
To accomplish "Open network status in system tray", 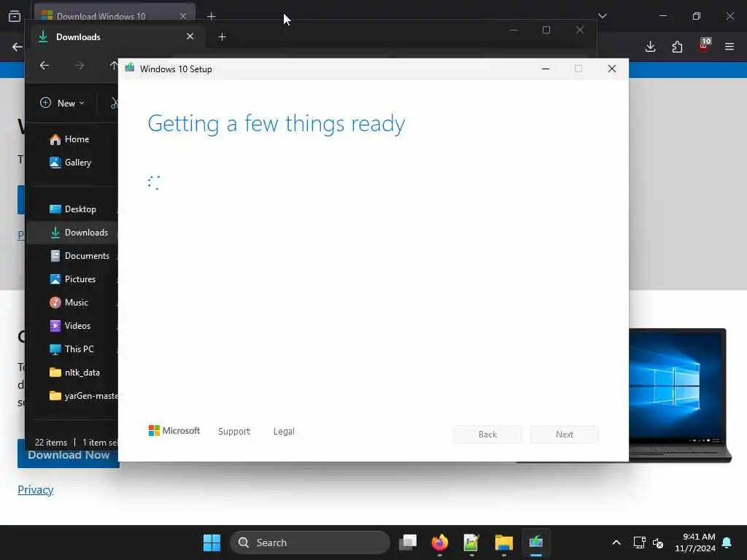I will coord(639,542).
